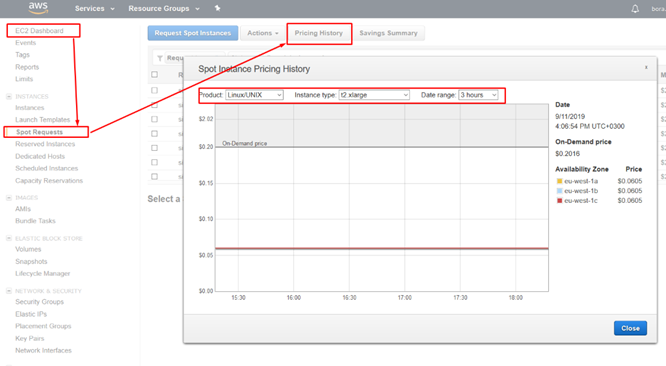The width and height of the screenshot is (666, 366).
Task: Click the 17:00 time axis label
Action: click(x=405, y=298)
